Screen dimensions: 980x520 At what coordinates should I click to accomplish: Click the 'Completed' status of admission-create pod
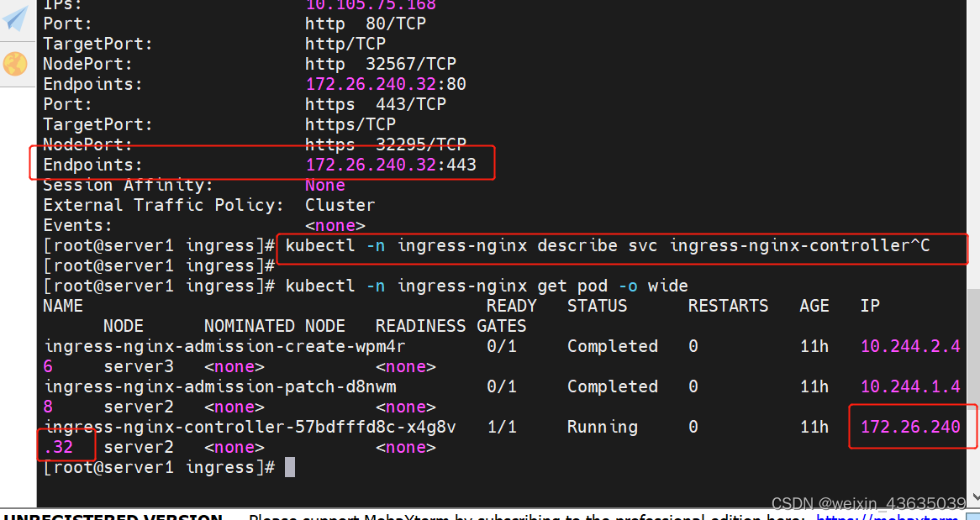(613, 346)
